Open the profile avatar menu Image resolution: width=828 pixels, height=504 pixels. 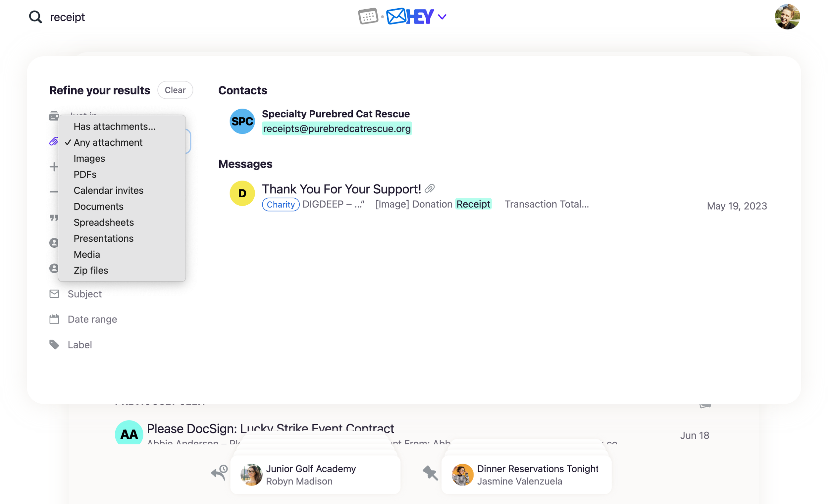tap(787, 17)
